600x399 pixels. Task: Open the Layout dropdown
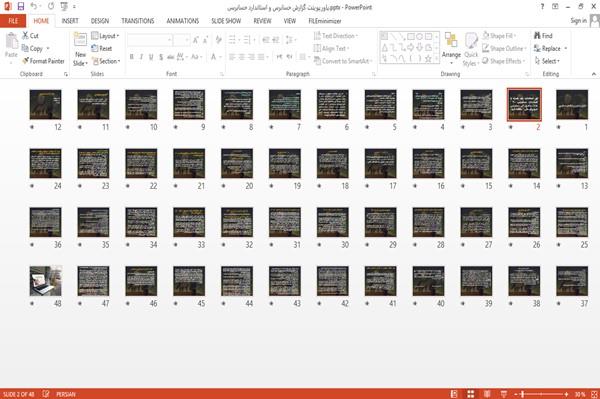pos(105,36)
